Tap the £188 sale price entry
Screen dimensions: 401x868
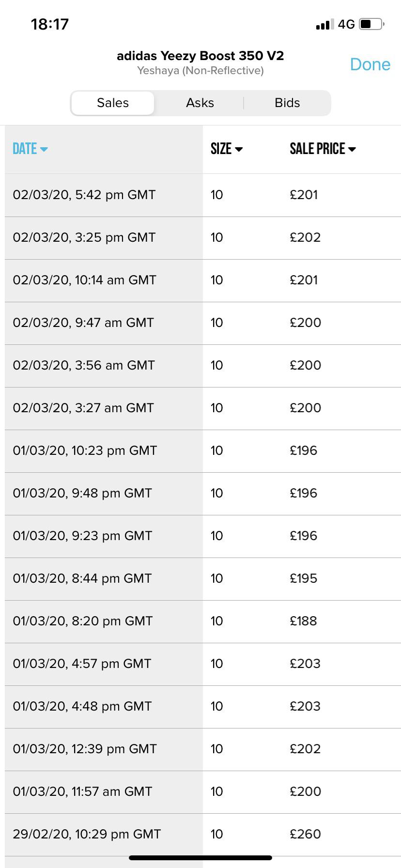point(303,621)
